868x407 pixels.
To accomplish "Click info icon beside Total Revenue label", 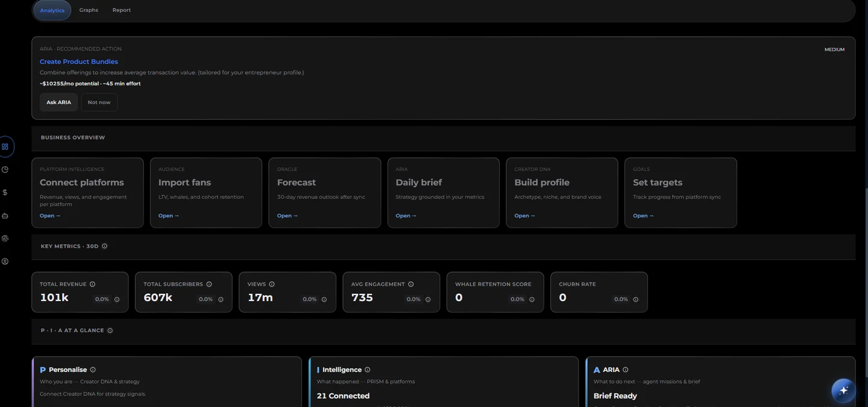I will tap(92, 284).
